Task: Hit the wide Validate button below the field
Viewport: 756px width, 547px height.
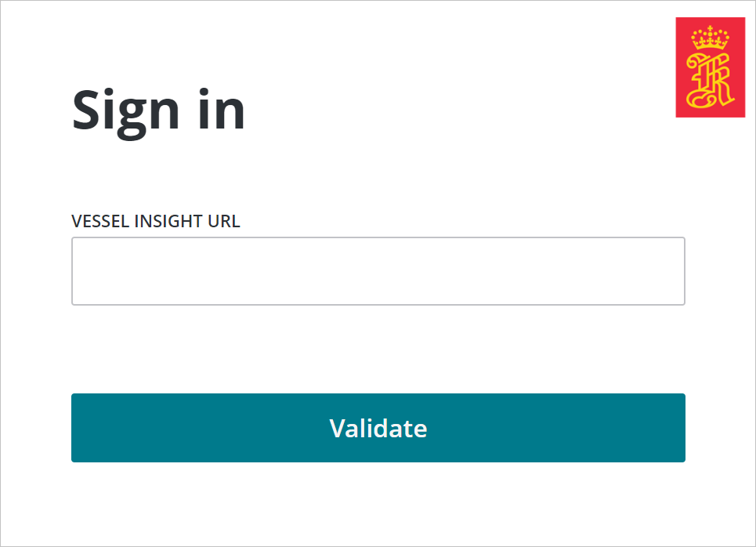Action: coord(378,428)
